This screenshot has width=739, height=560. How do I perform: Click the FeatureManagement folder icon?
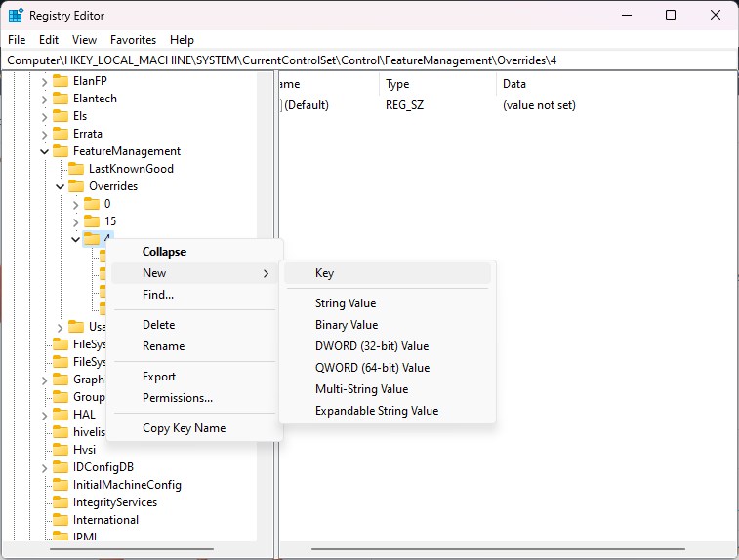click(61, 151)
